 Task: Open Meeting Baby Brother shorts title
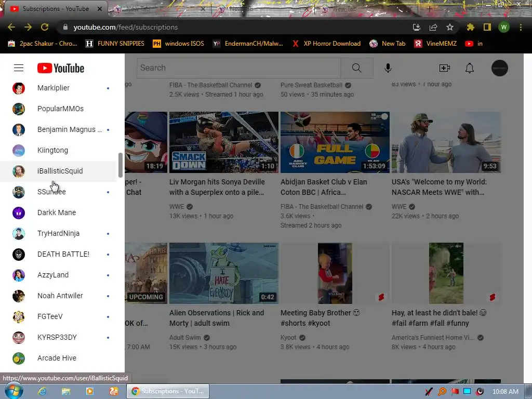pos(320,318)
